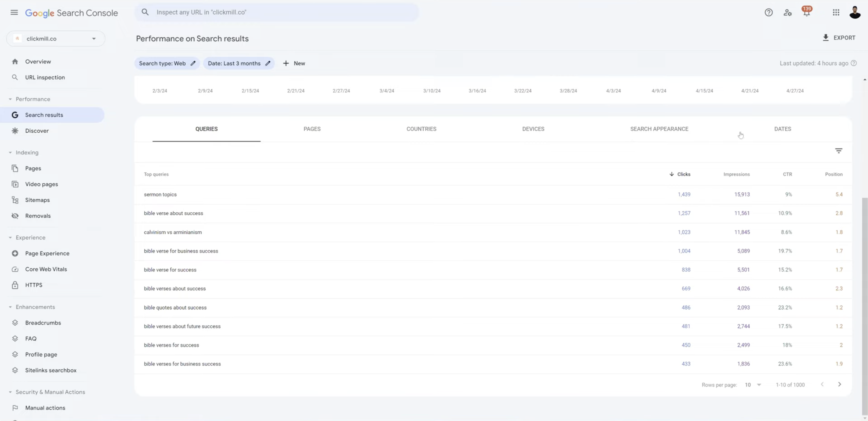
Task: Switch to the Countries tab
Action: click(x=421, y=129)
